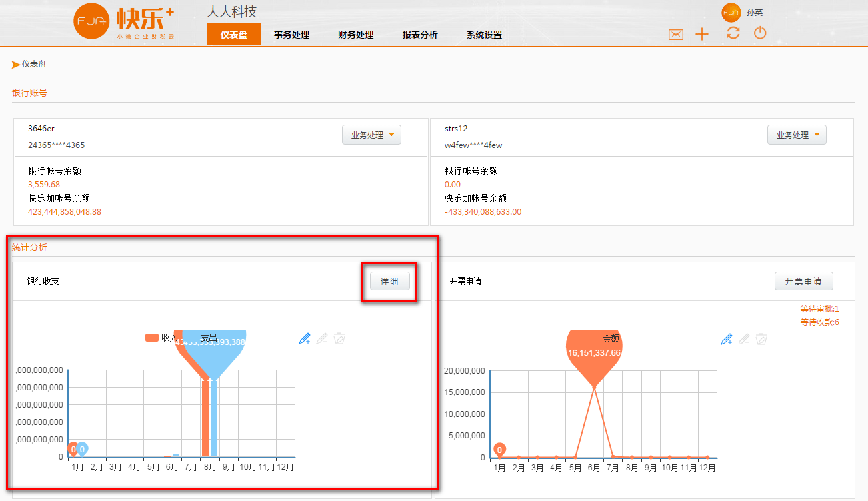Screen dimensions: 868x501
Task: Open the 事务处理 menu
Action: pos(292,35)
